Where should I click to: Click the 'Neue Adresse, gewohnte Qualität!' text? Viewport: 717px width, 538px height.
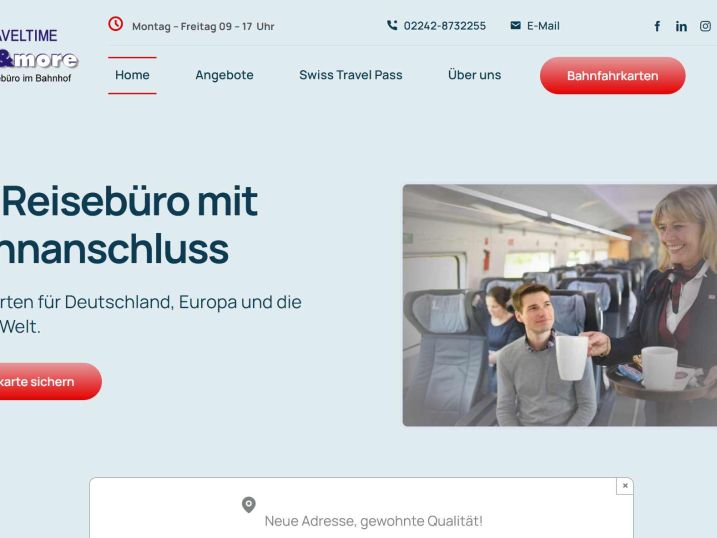(374, 521)
